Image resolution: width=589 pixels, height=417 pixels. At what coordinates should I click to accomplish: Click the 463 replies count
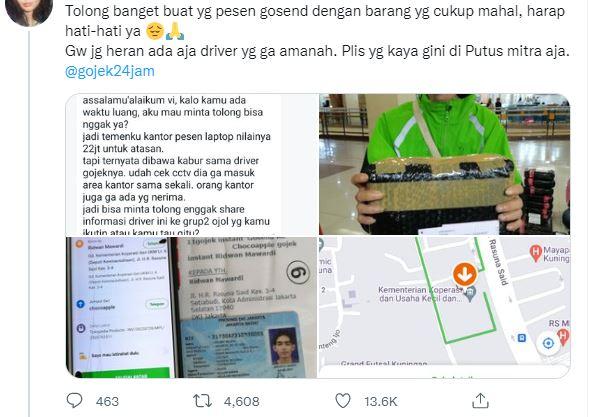(107, 402)
